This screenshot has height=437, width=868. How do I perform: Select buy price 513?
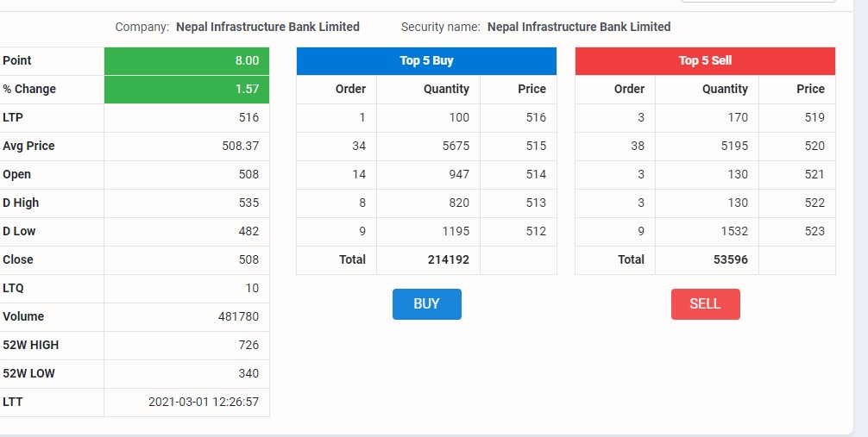[536, 203]
